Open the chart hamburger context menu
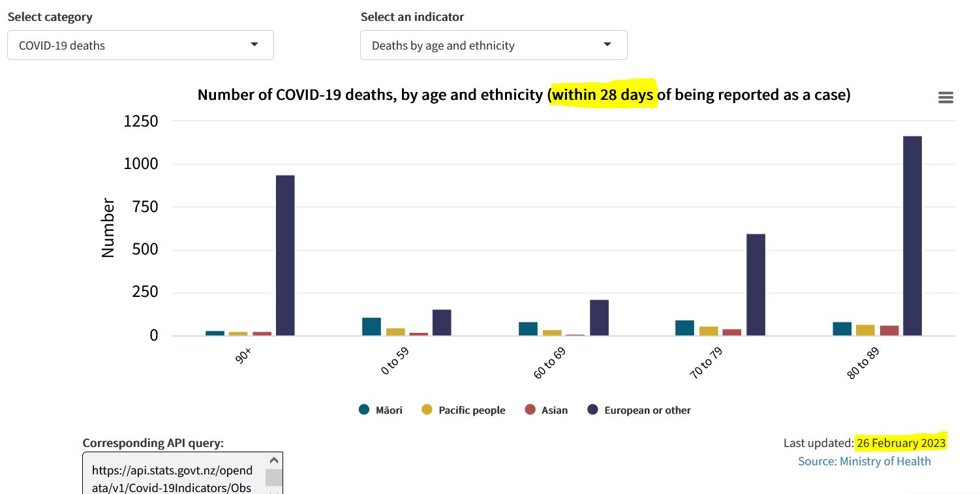980x494 pixels. point(945,97)
